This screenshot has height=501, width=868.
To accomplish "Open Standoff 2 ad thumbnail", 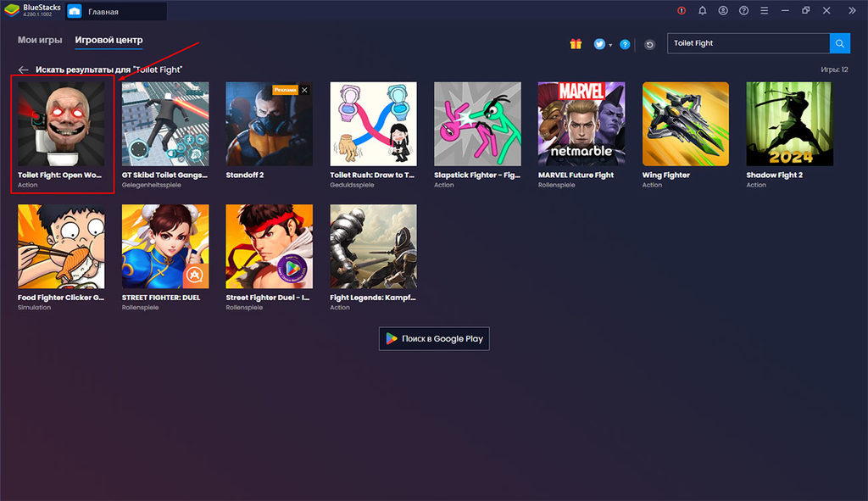I will point(269,124).
